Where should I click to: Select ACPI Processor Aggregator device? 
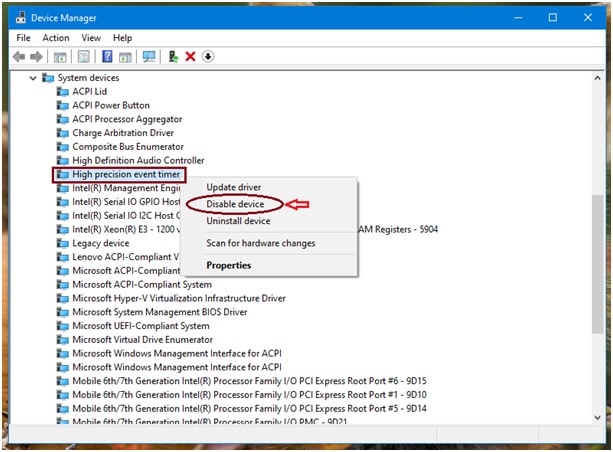point(127,119)
